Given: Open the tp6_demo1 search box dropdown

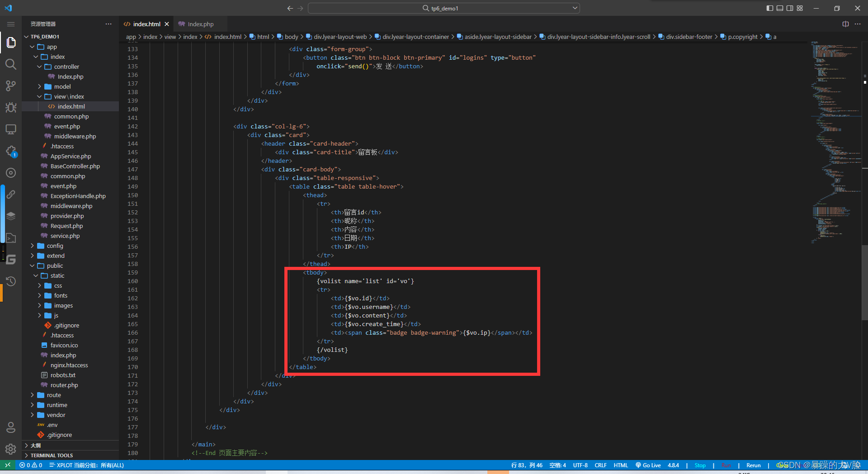Looking at the screenshot, I should point(574,8).
